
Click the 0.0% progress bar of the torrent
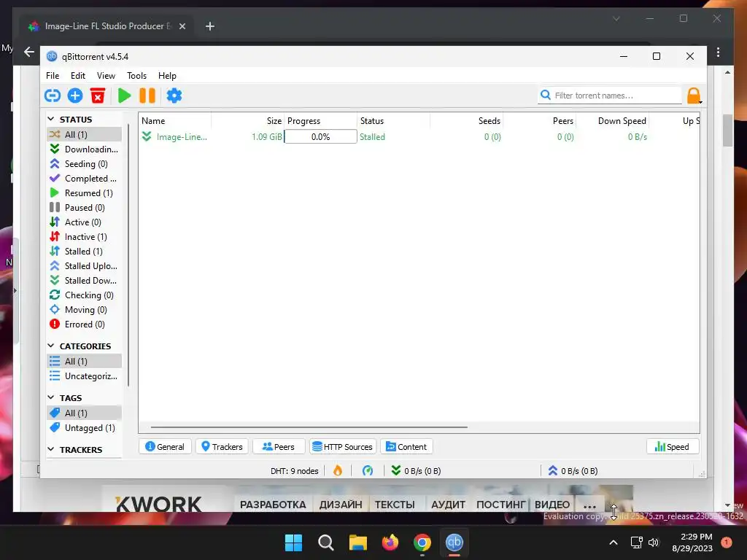coord(321,136)
